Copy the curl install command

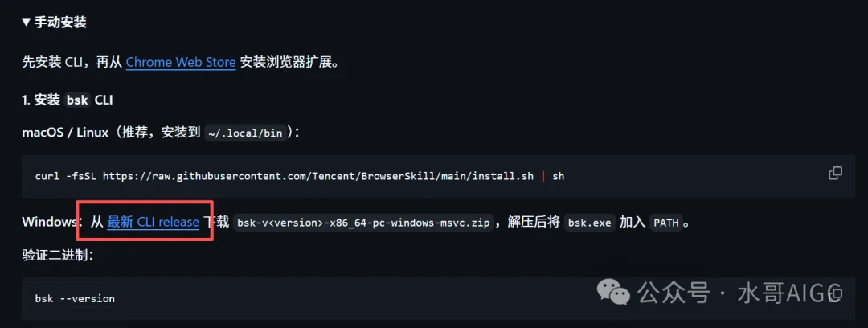coord(835,174)
